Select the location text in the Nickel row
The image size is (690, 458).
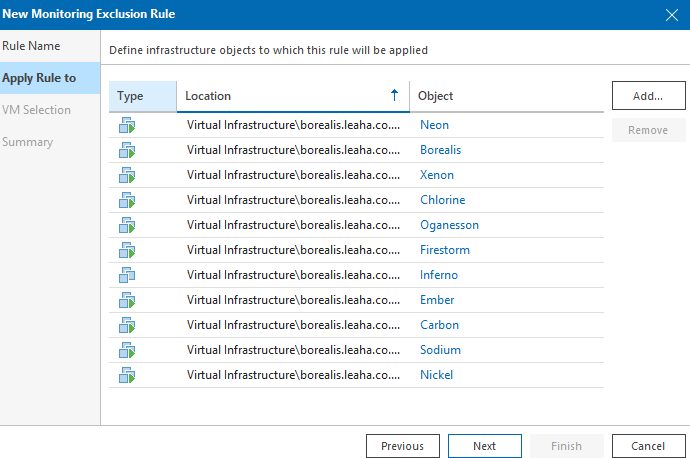pyautogui.click(x=293, y=375)
